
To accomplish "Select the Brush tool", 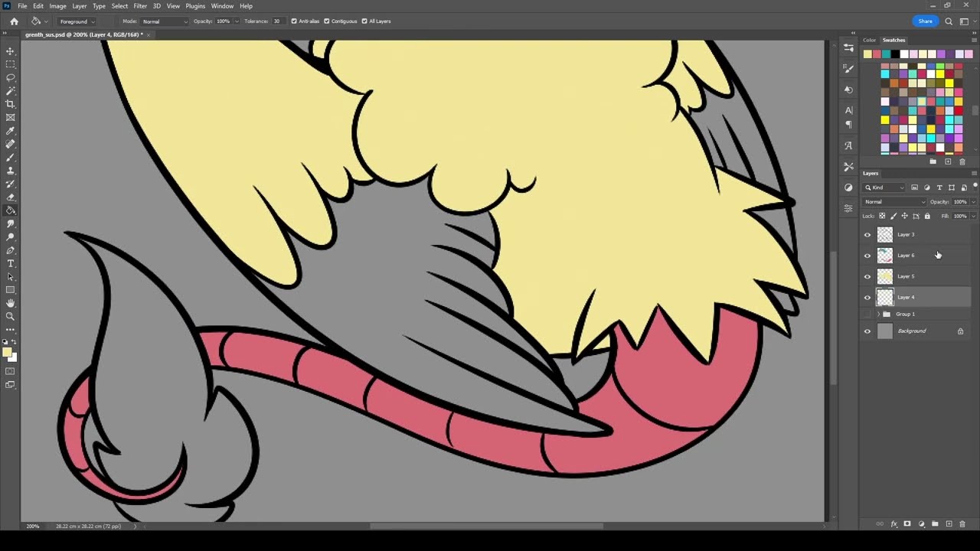I will coord(11,157).
